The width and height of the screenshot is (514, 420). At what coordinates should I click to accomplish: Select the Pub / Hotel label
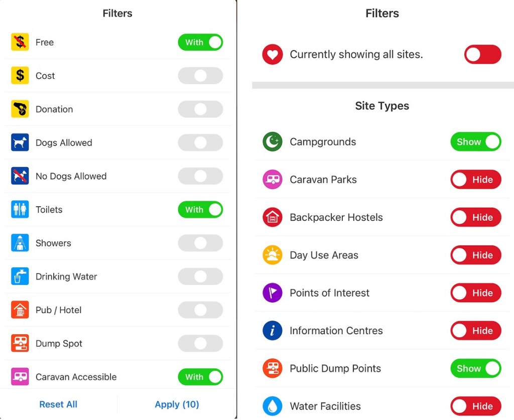pyautogui.click(x=58, y=310)
